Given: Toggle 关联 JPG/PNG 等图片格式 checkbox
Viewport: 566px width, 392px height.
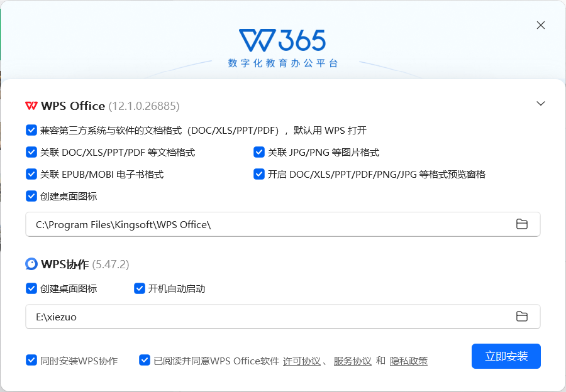Looking at the screenshot, I should (x=259, y=152).
